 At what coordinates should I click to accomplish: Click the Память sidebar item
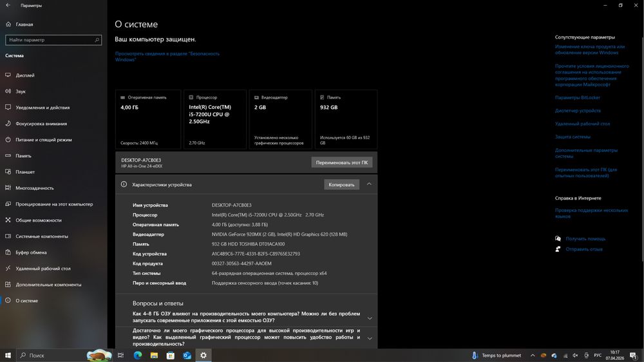coord(23,156)
